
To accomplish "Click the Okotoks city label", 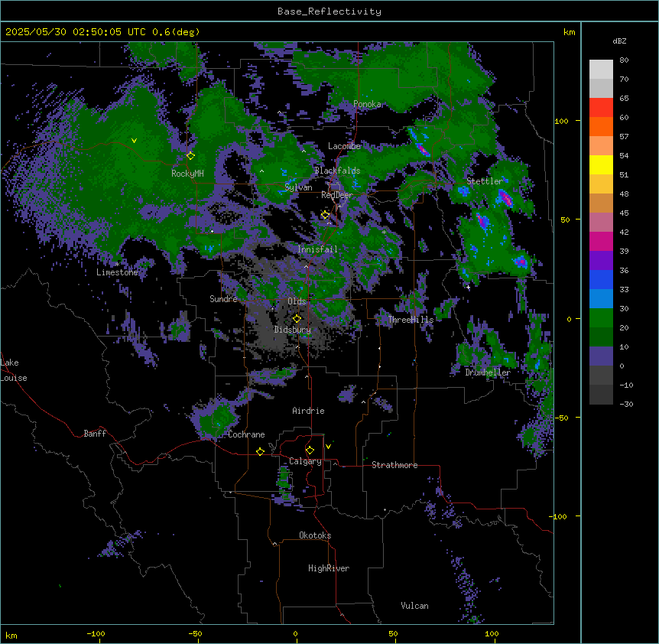I will (315, 535).
